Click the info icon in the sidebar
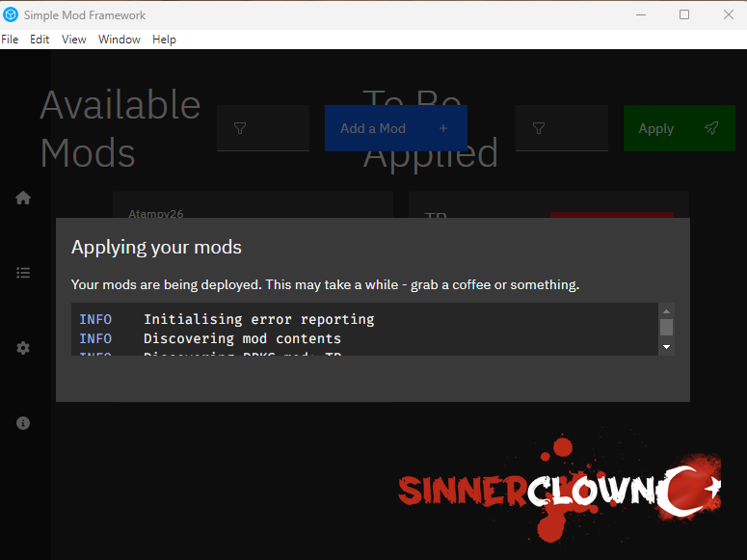Screen dimensions: 747x560 pyautogui.click(x=23, y=423)
